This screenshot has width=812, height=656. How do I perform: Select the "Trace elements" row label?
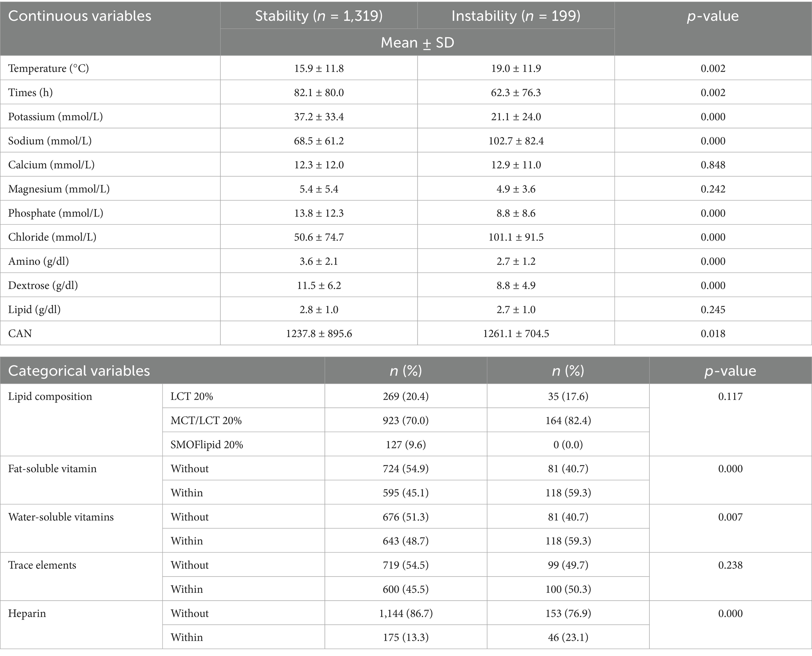[42, 565]
